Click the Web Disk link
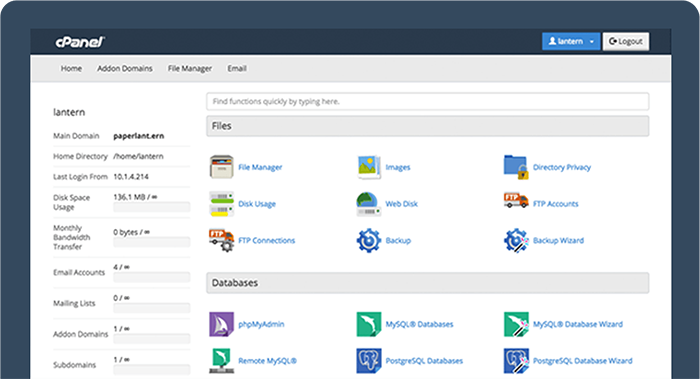This screenshot has height=379, width=700. [402, 204]
